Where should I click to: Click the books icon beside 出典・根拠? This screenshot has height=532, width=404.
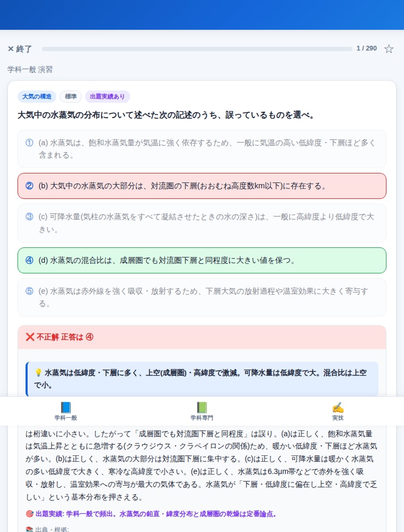point(29,529)
